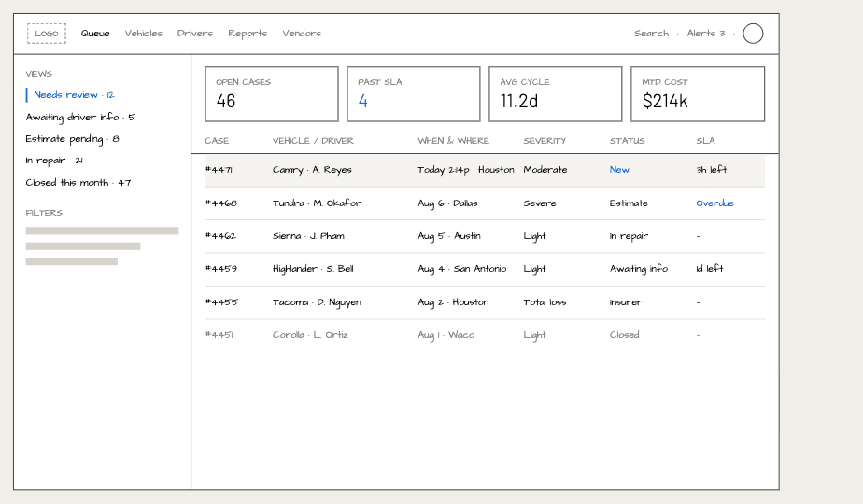Sort by SEVERITY column header
Screen dimensions: 863x504
(x=545, y=141)
